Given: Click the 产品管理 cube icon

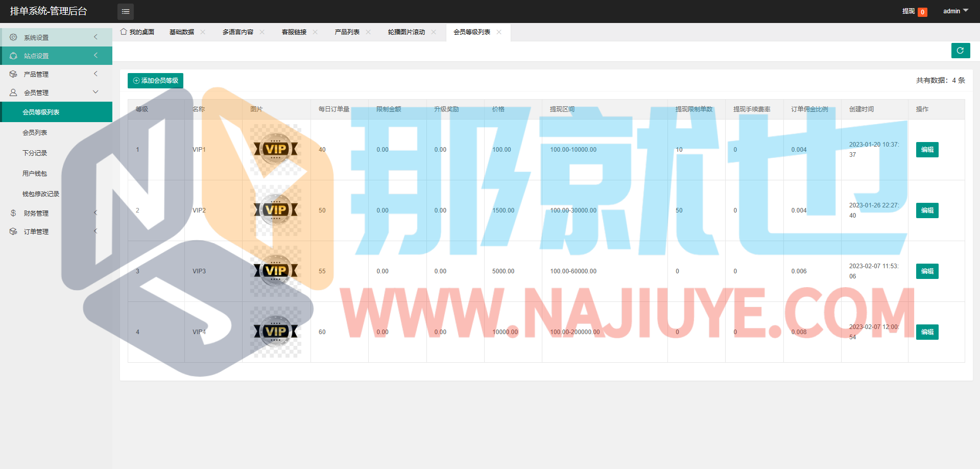Looking at the screenshot, I should 13,74.
